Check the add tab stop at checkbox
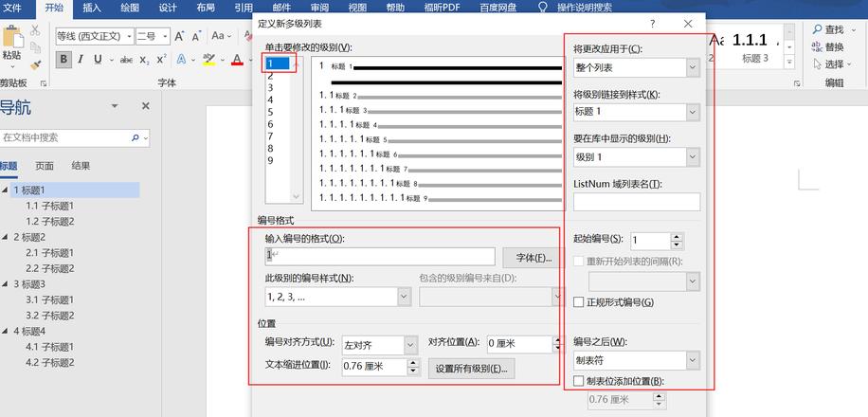The width and height of the screenshot is (868, 417). [x=578, y=381]
